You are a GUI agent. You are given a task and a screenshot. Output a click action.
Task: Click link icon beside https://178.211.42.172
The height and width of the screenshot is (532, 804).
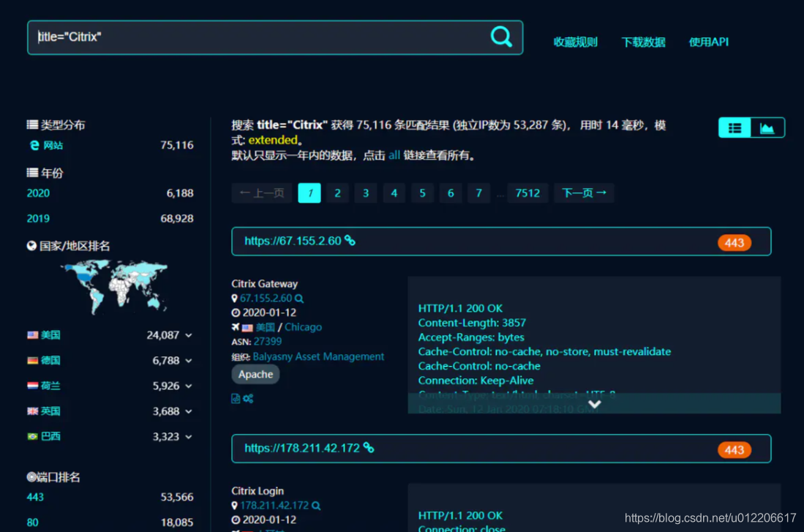click(369, 448)
